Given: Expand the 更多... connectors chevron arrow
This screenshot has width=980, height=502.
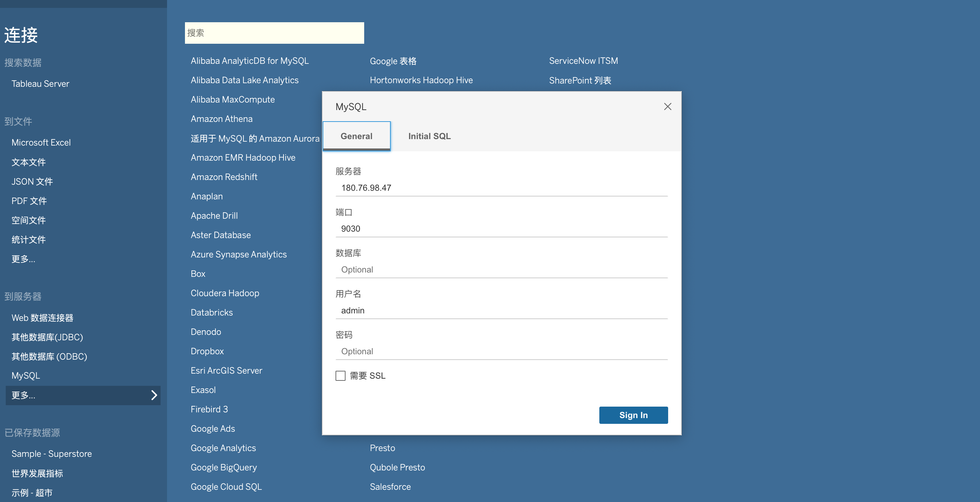Looking at the screenshot, I should (154, 395).
